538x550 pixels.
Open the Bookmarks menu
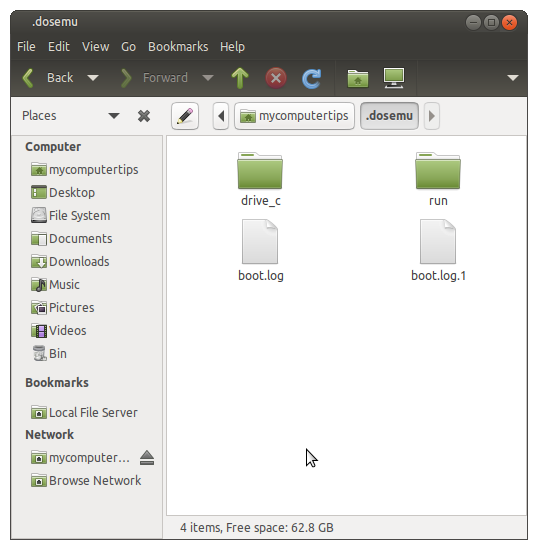tap(178, 47)
